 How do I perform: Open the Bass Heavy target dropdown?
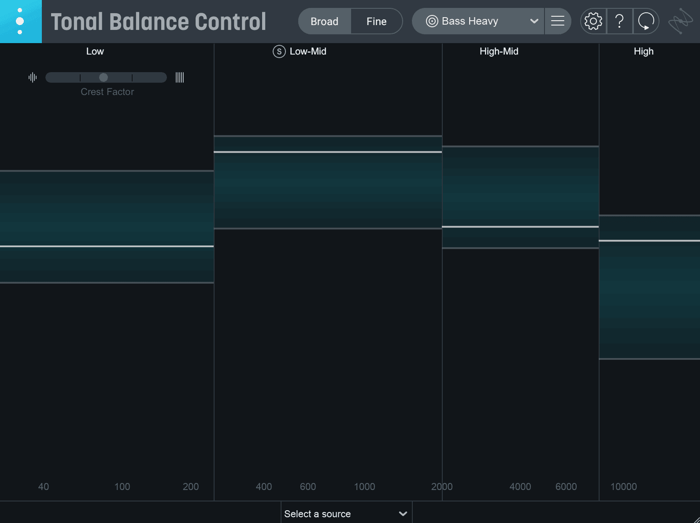[478, 21]
